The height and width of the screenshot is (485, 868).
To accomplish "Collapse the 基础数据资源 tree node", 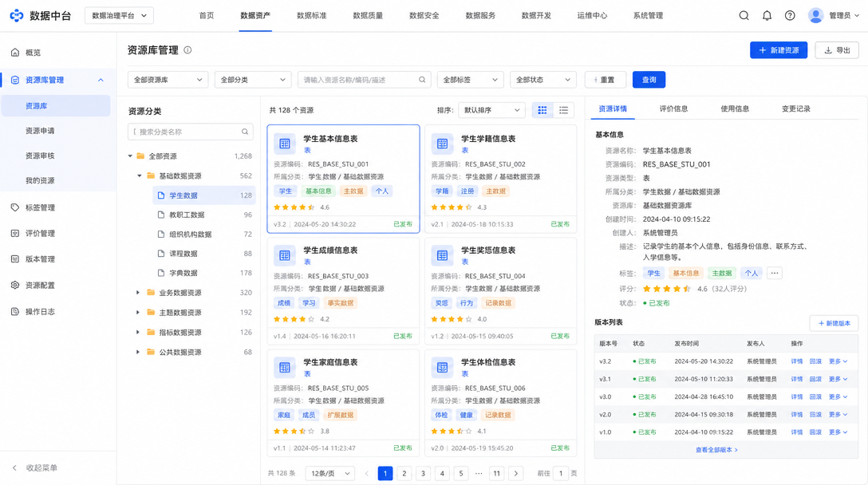I will 139,175.
